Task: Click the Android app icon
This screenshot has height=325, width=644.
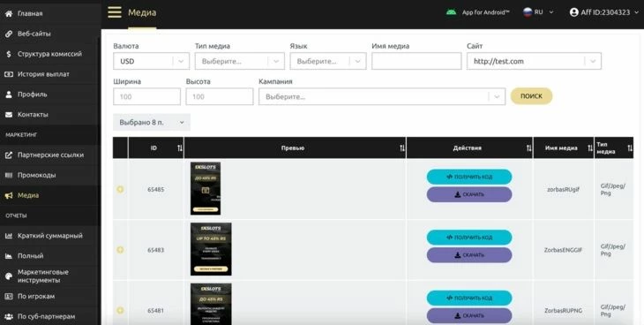Action: point(452,12)
